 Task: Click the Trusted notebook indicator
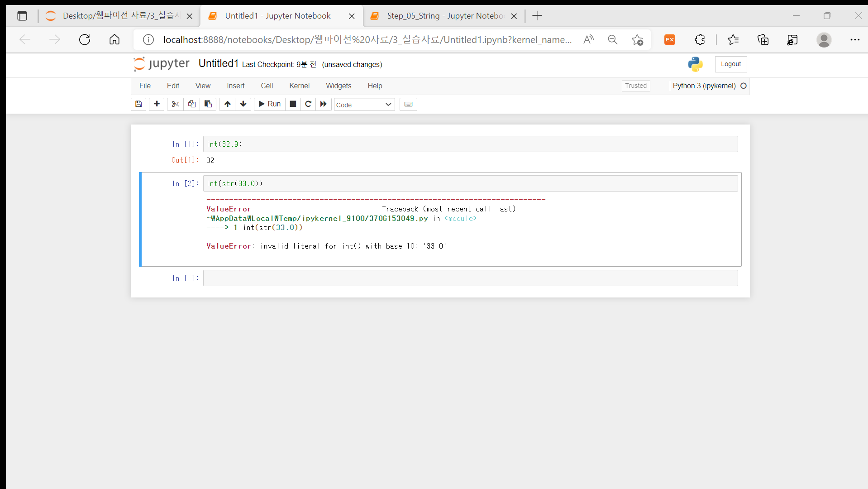tap(636, 86)
